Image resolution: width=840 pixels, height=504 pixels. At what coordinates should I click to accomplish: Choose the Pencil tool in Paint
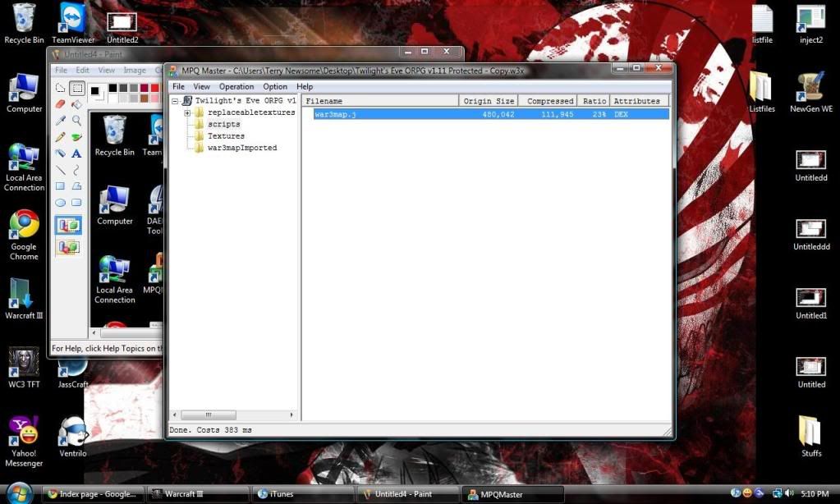[x=61, y=137]
